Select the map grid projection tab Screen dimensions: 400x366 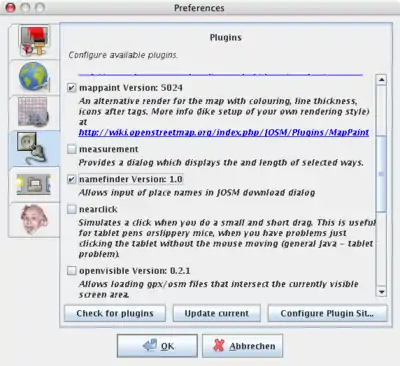(x=34, y=112)
